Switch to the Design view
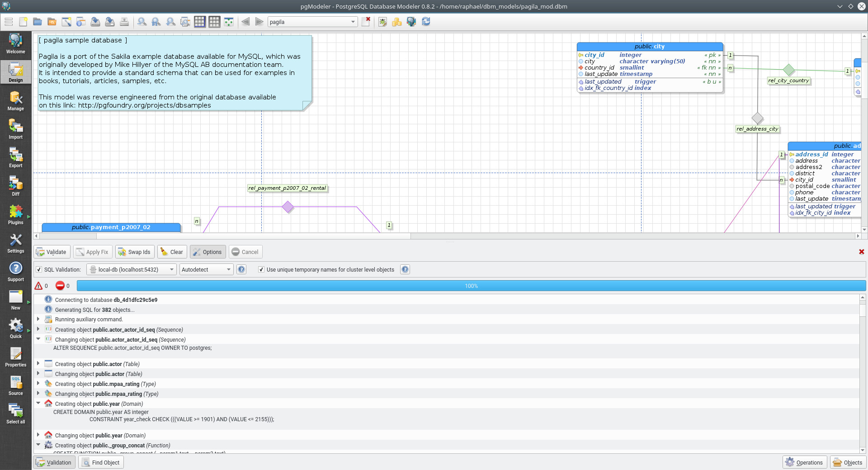Screen dimensions: 868x470 click(16, 72)
